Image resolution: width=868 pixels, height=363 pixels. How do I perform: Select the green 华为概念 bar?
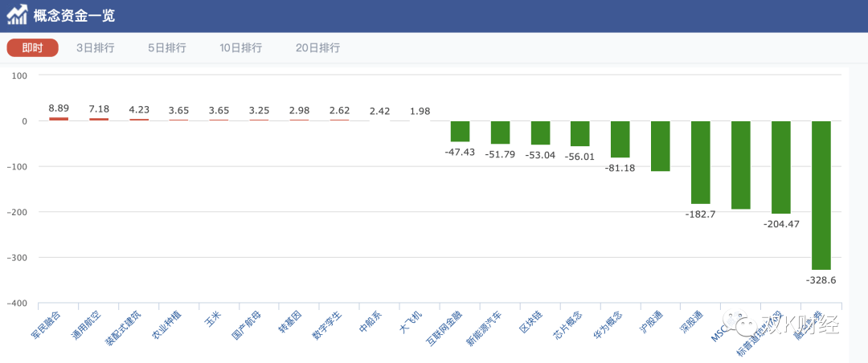[620, 140]
